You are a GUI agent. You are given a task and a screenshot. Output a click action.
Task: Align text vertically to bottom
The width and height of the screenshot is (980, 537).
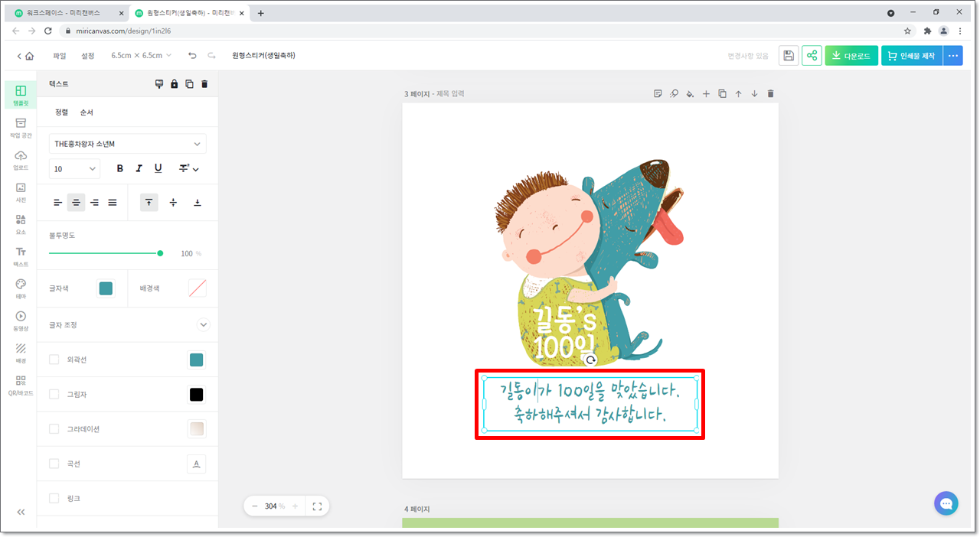pyautogui.click(x=198, y=203)
